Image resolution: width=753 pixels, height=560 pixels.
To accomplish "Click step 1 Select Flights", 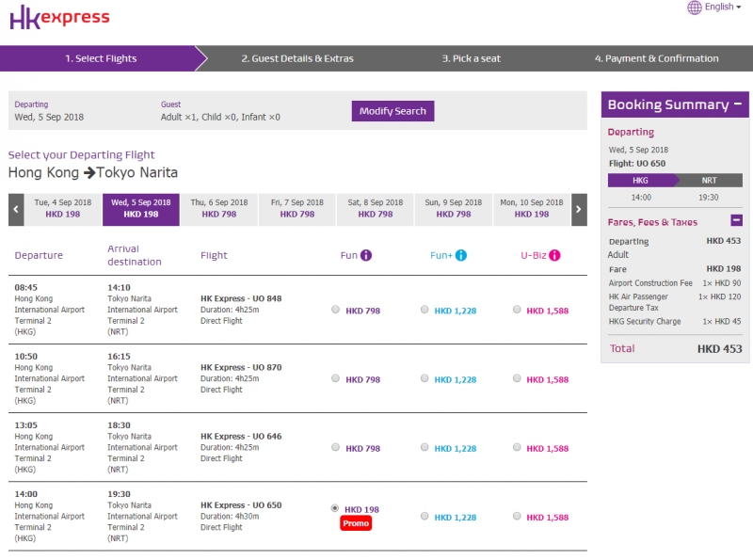I will click(101, 58).
